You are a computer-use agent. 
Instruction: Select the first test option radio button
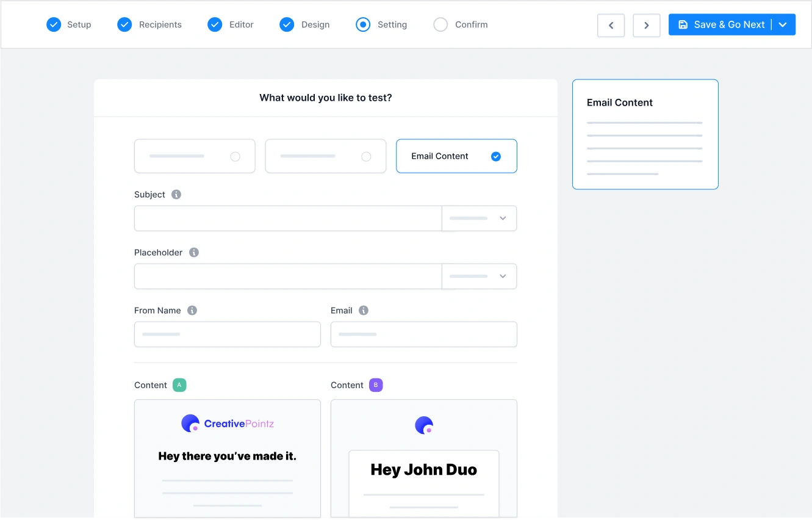235,157
